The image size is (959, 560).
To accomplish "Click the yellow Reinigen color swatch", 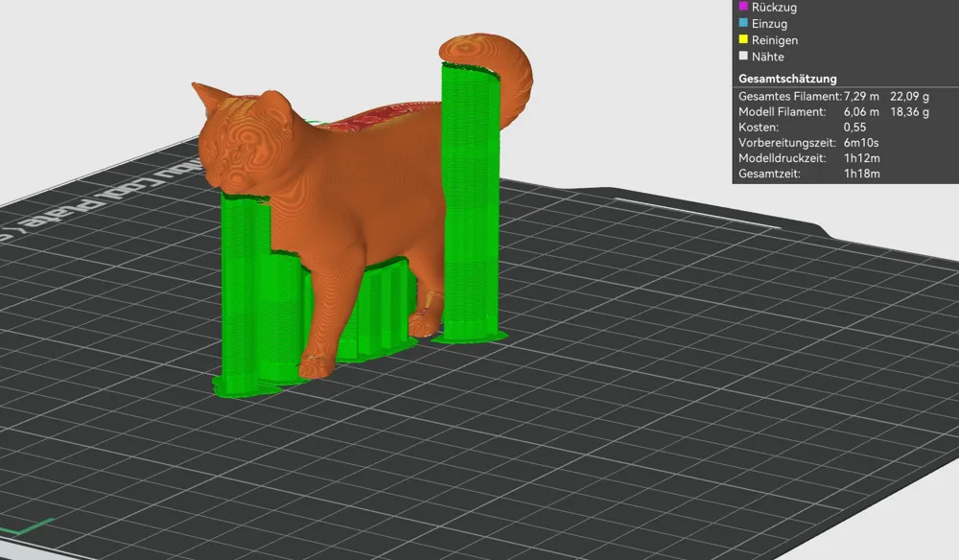I will click(x=743, y=39).
